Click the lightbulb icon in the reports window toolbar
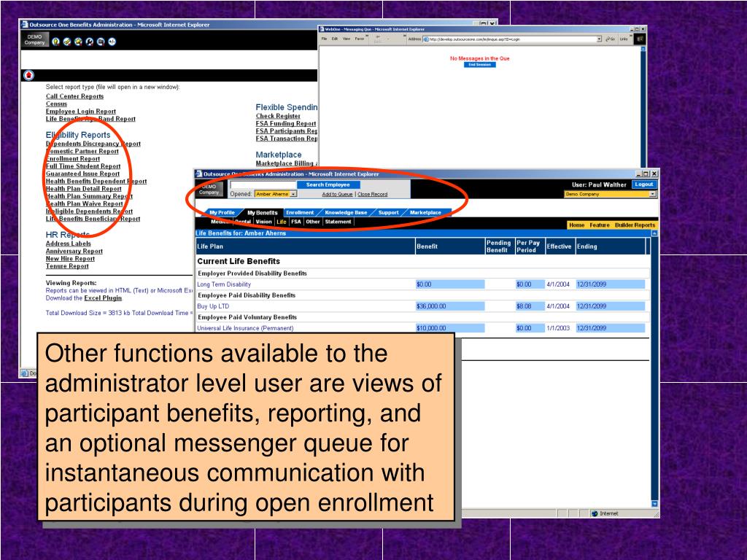 pos(55,42)
